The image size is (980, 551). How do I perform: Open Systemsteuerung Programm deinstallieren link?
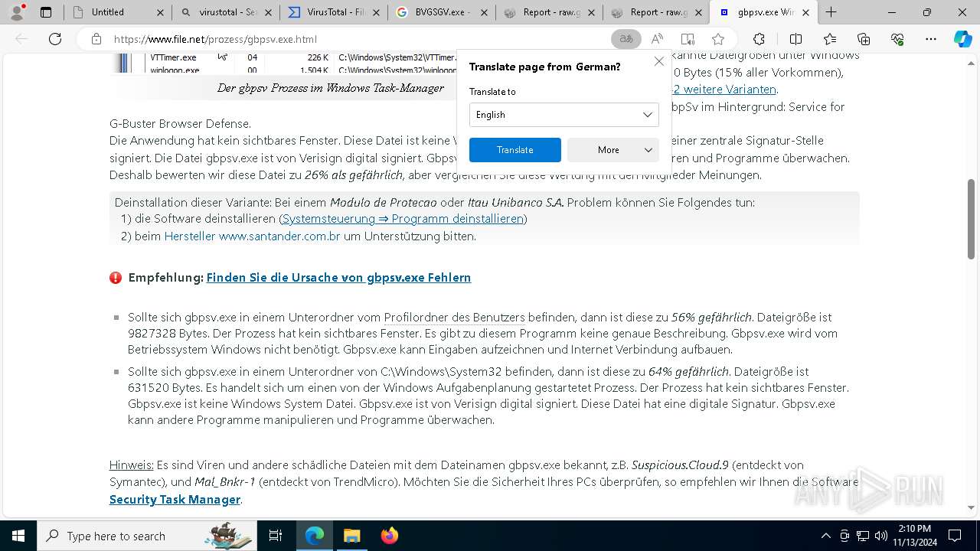tap(403, 219)
